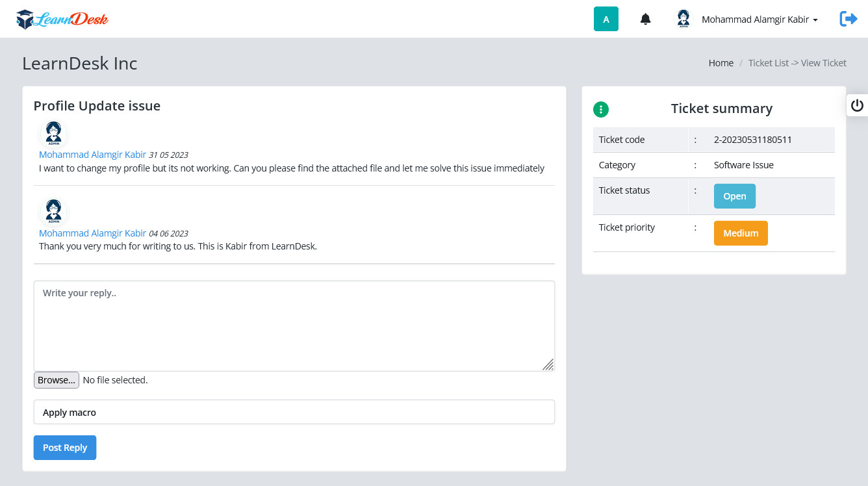
Task: Open author name on 31 05 2023 message
Action: point(92,155)
